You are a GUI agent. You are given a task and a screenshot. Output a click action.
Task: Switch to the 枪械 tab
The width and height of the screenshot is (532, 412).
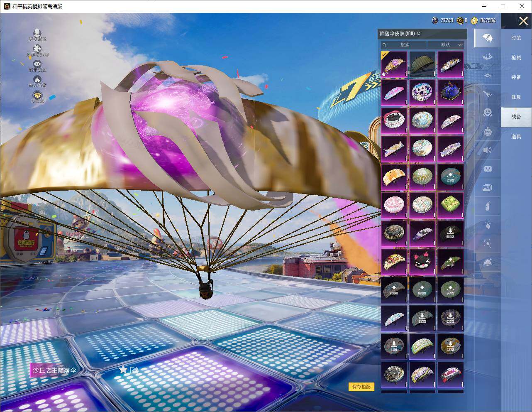[516, 58]
